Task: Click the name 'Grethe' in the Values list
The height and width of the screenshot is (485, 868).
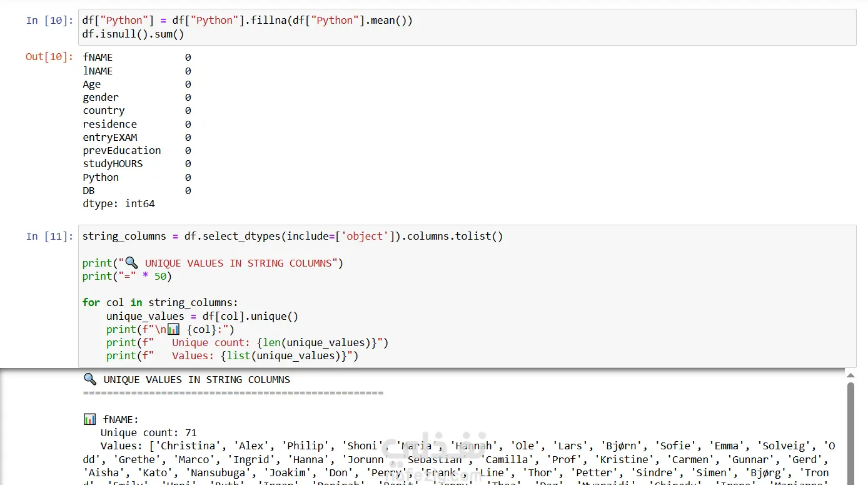Action: click(x=136, y=459)
